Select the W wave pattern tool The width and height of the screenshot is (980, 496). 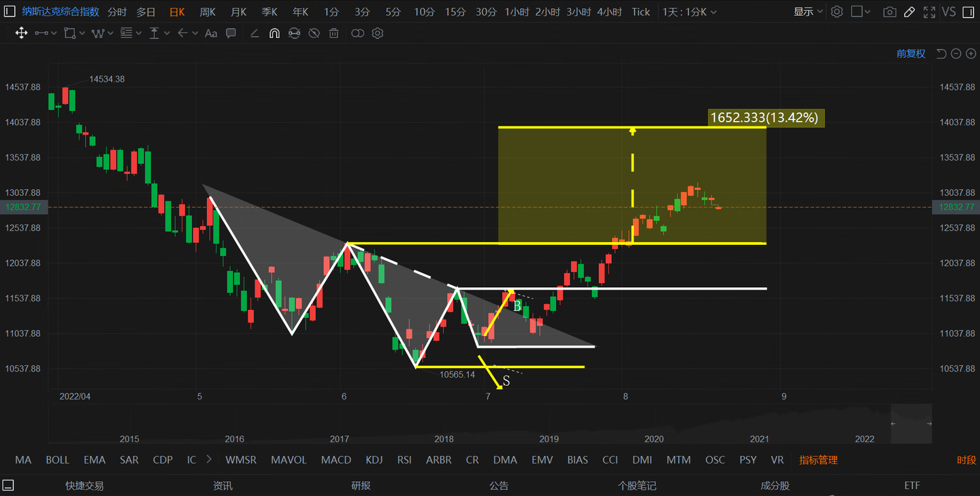pos(98,33)
